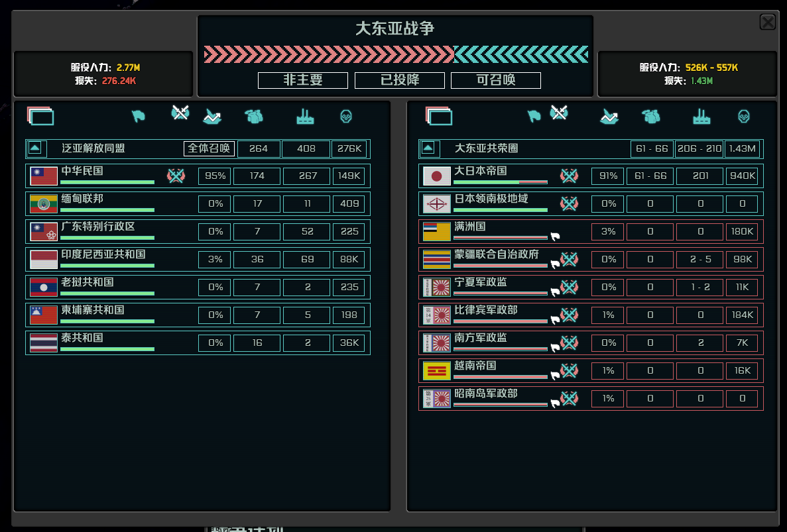Click the crossed swords icon on 中华民国 row
The height and width of the screenshot is (532, 787).
176,176
